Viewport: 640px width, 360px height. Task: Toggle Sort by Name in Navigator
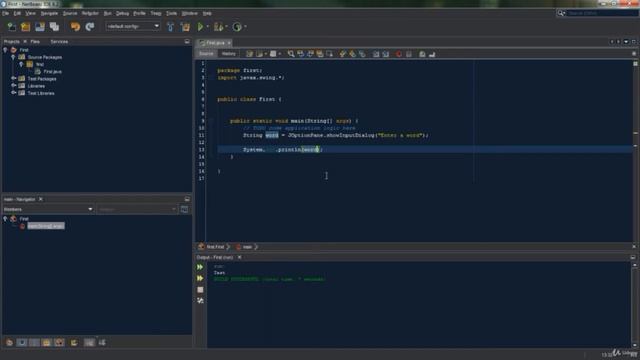[x=89, y=342]
